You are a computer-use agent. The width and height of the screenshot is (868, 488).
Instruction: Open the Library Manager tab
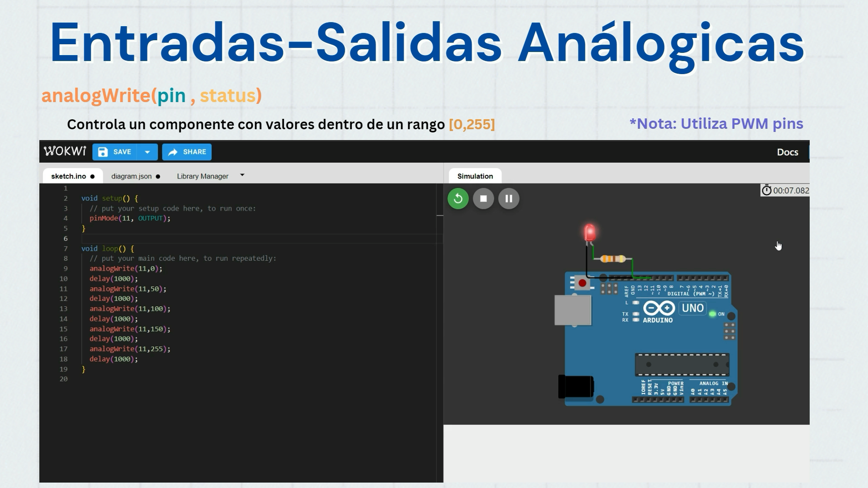click(x=203, y=176)
